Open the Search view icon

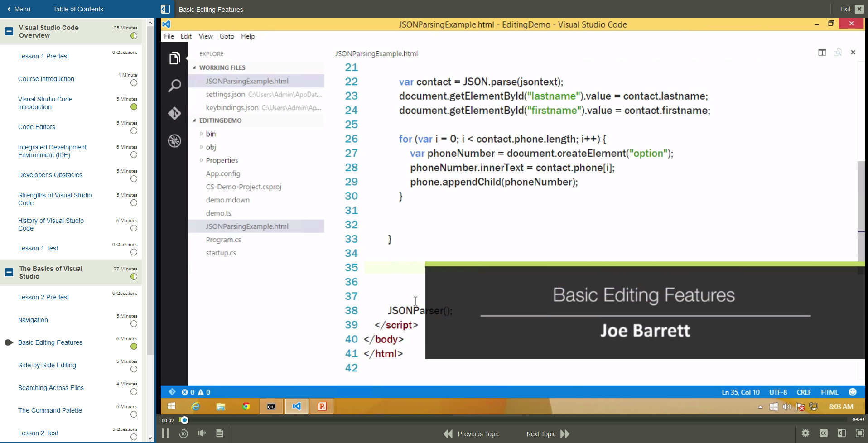(x=174, y=86)
